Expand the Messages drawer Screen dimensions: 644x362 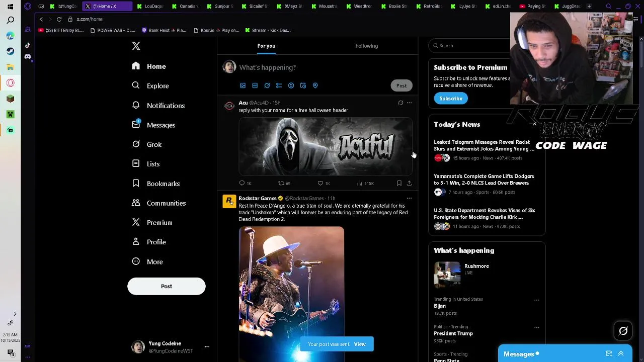pos(621,354)
